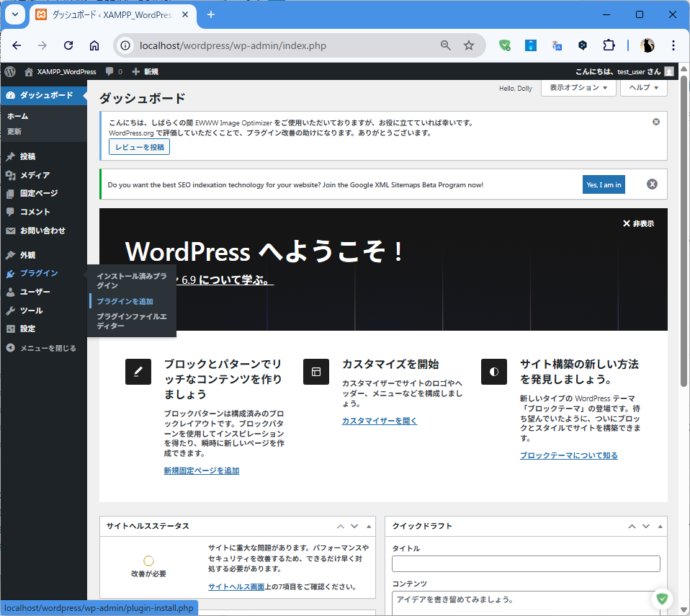Toggle the サイトヘルスステータス panel collapse arrow
Screen dimensions: 690x616
(369, 527)
